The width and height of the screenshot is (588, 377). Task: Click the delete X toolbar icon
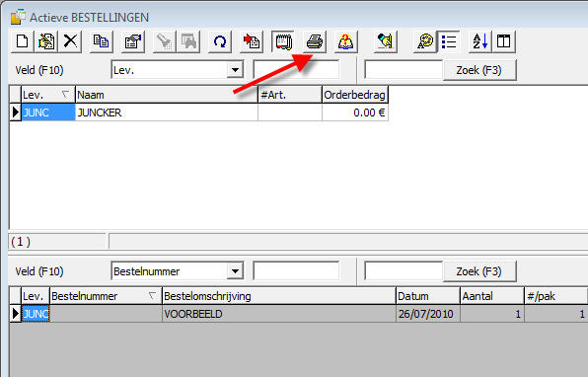click(x=70, y=41)
